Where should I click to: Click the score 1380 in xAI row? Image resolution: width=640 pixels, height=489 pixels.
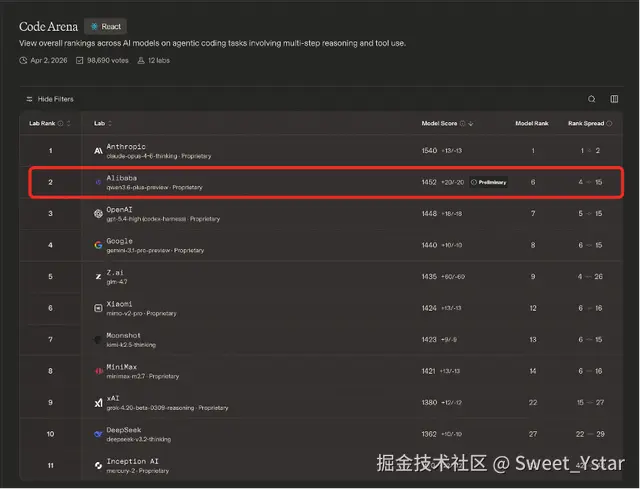click(429, 402)
